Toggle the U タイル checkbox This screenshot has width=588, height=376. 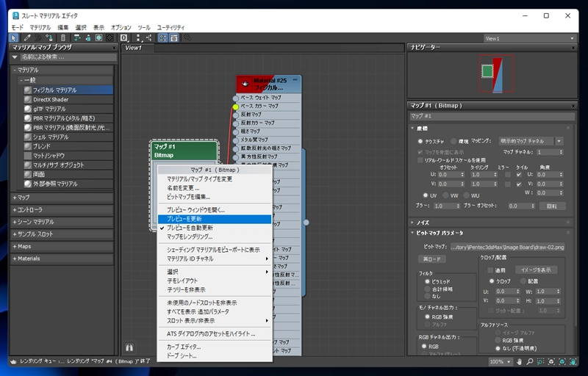[519, 175]
